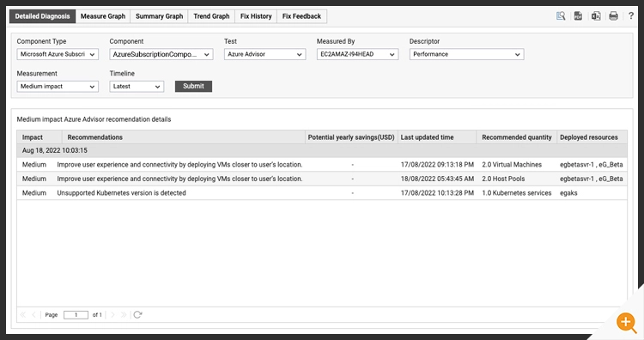This screenshot has width=644, height=340.
Task: Expand the Component Type dropdown
Action: (58, 54)
